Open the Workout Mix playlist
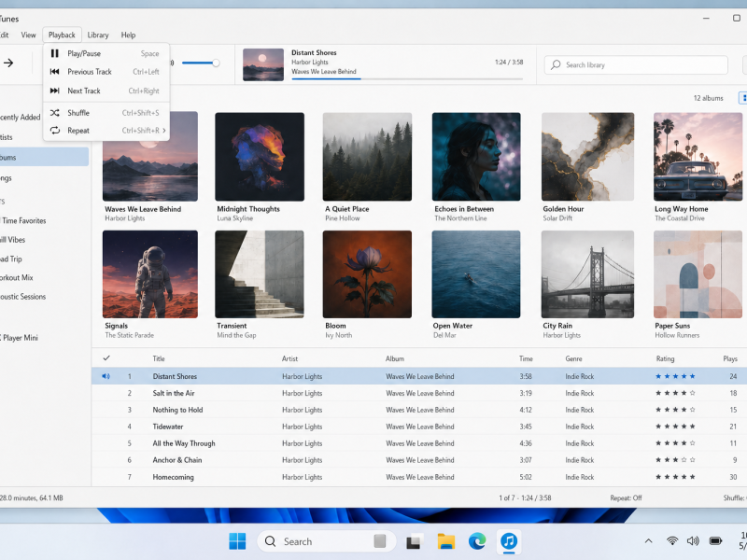Image resolution: width=747 pixels, height=560 pixels. pos(16,277)
